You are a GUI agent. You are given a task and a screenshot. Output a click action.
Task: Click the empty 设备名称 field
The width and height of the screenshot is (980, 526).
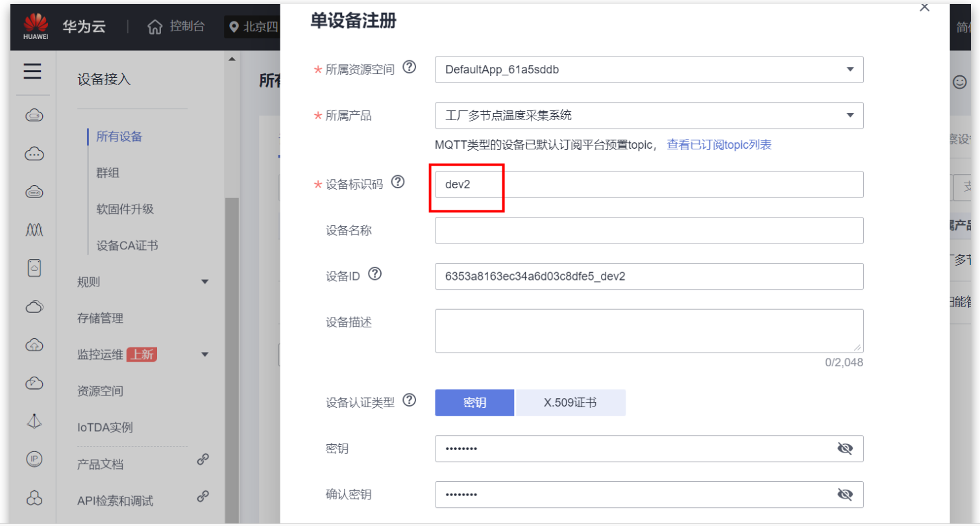coord(649,231)
